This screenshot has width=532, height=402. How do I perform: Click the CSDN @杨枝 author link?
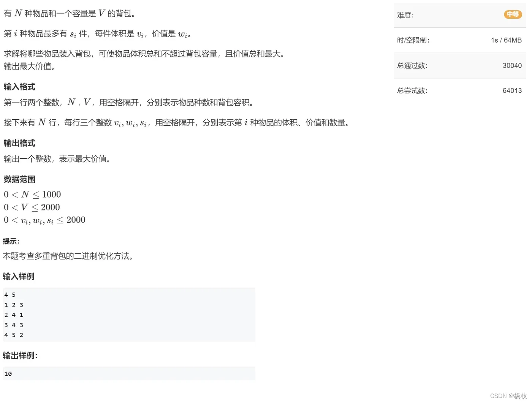[508, 395]
